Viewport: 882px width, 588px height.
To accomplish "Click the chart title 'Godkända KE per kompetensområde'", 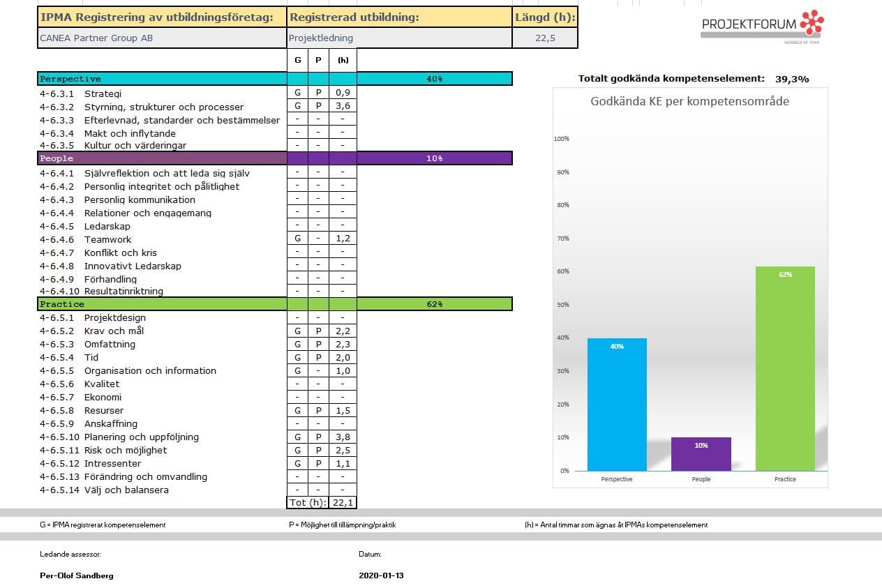I will click(689, 101).
